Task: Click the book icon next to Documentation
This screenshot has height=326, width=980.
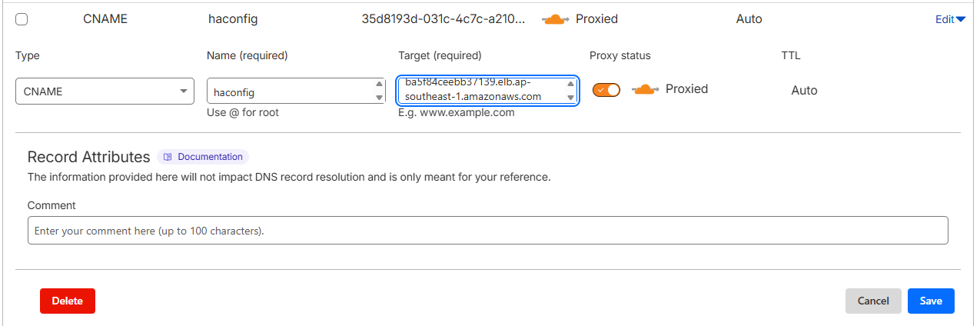Action: coord(168,157)
